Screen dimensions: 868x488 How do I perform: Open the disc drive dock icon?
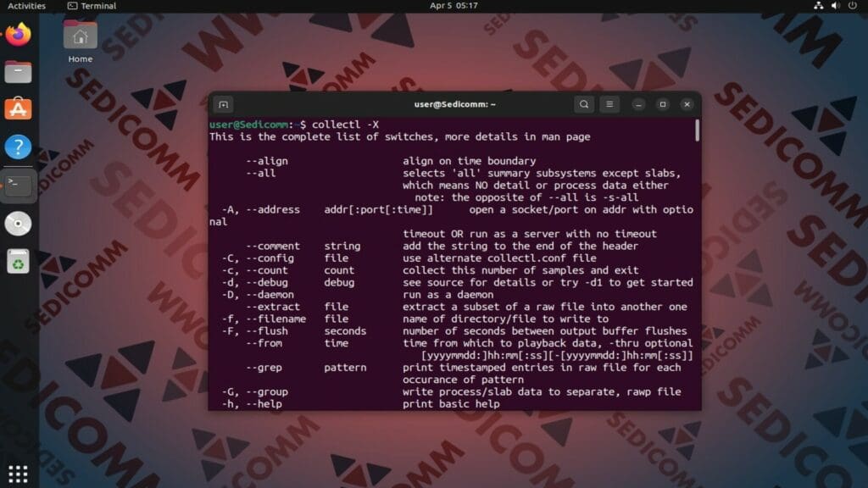click(19, 224)
